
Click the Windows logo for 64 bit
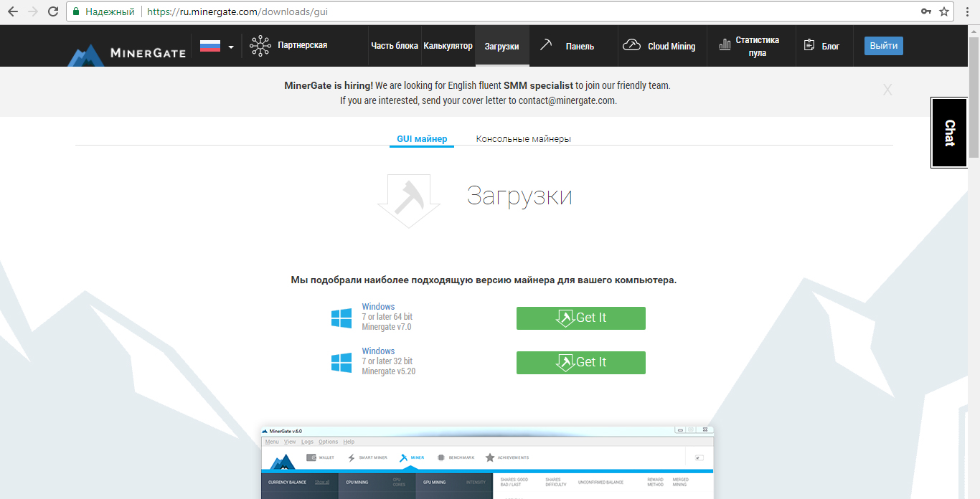pos(341,318)
